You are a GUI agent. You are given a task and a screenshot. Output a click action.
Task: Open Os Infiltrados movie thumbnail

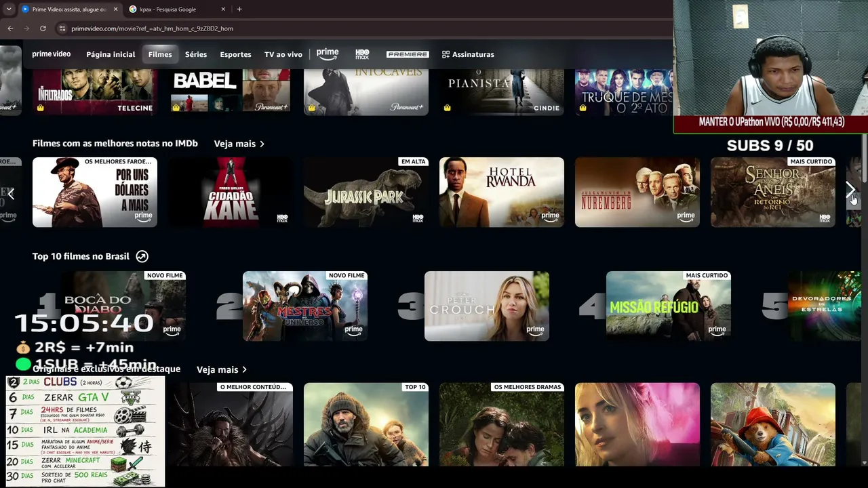95,91
